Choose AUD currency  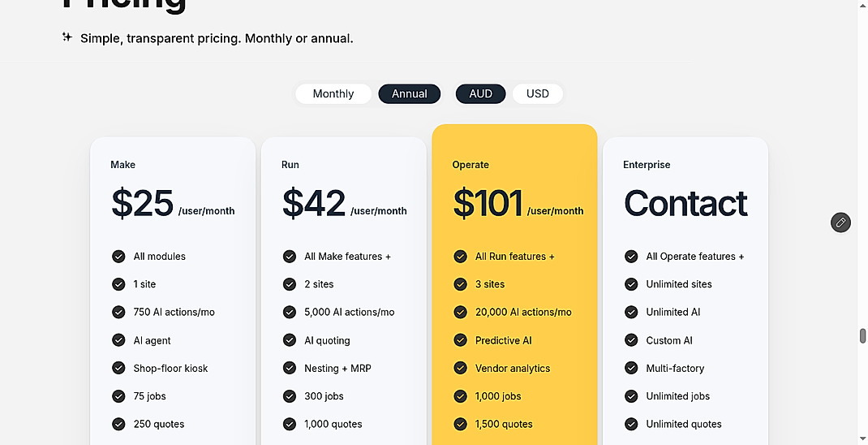480,93
